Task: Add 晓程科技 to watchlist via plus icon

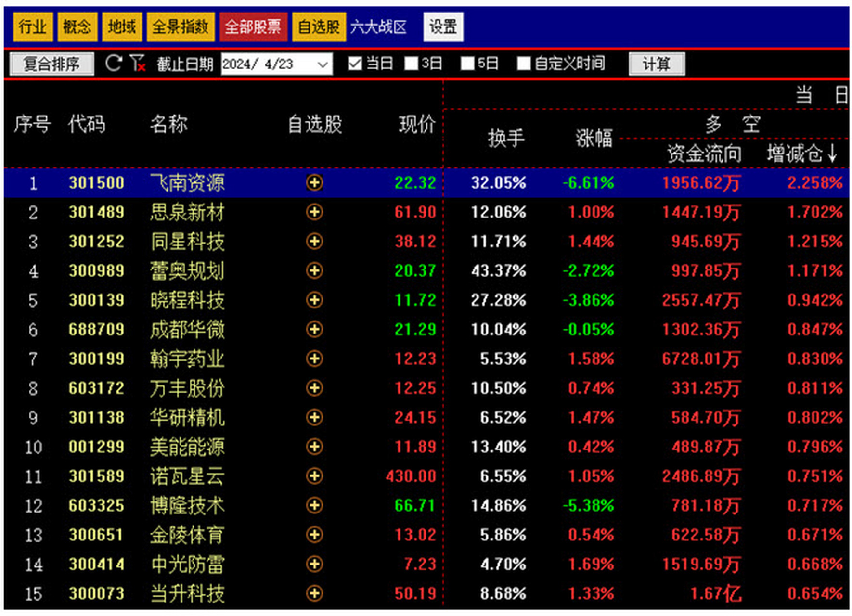Action: point(314,300)
